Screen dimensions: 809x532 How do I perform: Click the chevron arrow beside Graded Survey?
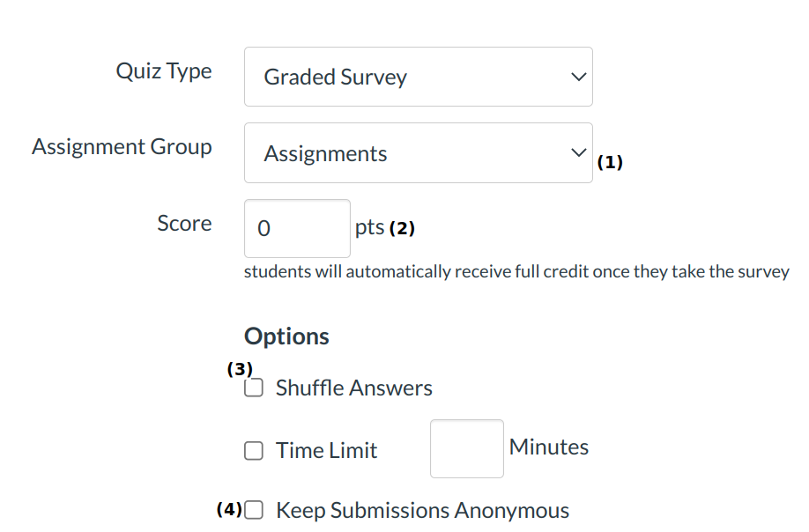[x=578, y=77]
